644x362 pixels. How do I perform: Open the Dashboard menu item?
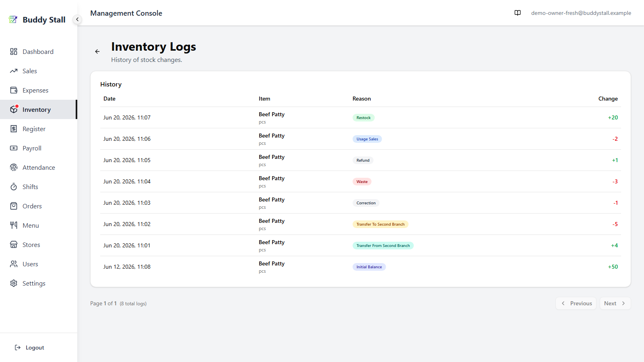pos(38,51)
